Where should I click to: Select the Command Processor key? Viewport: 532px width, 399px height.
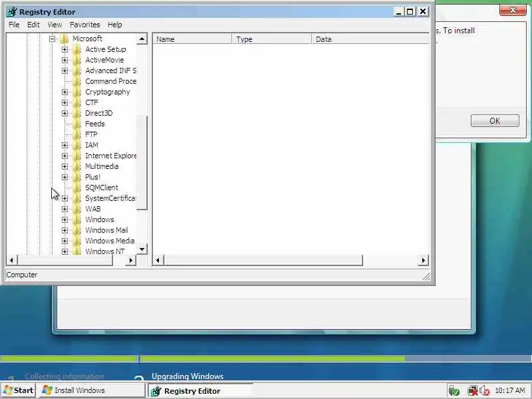point(110,81)
